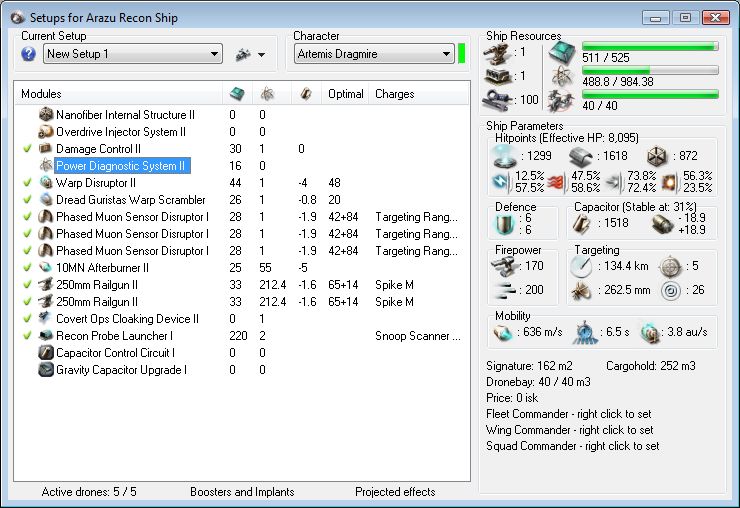Screen dimensions: 740x508
Task: Click the align time icon 6.5 s
Action: [585, 332]
